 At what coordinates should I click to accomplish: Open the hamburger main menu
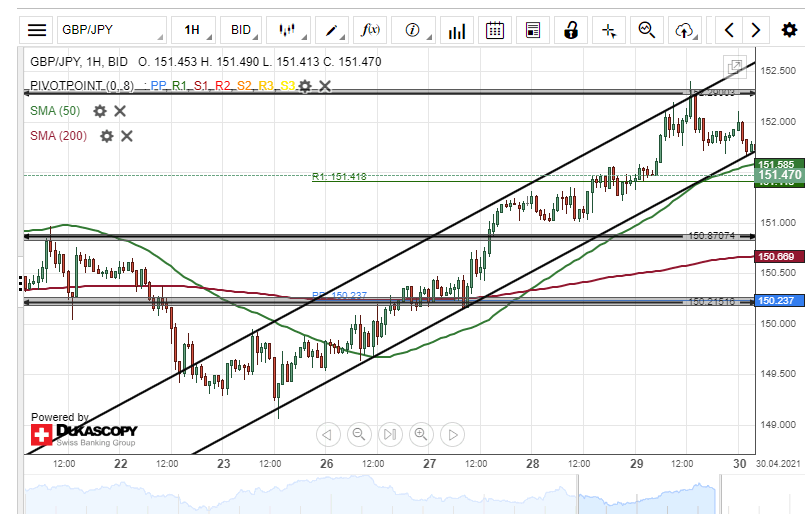pyautogui.click(x=36, y=30)
